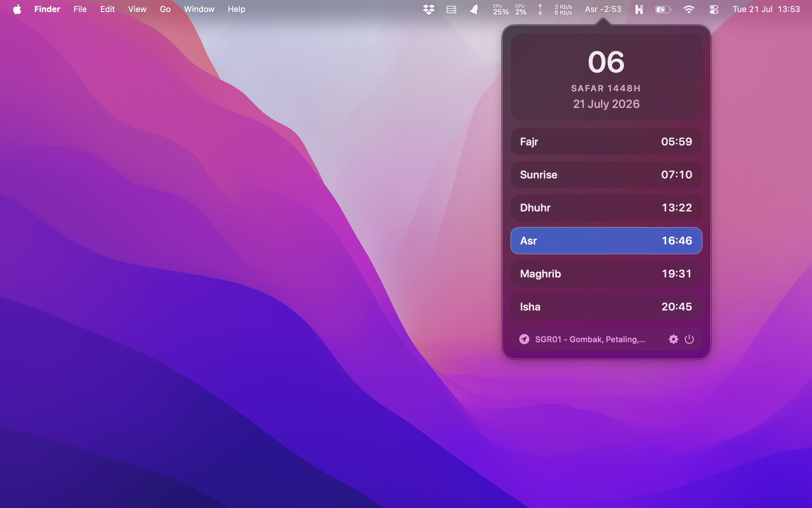This screenshot has height=508, width=812.
Task: Open the Finder menu
Action: pos(47,9)
